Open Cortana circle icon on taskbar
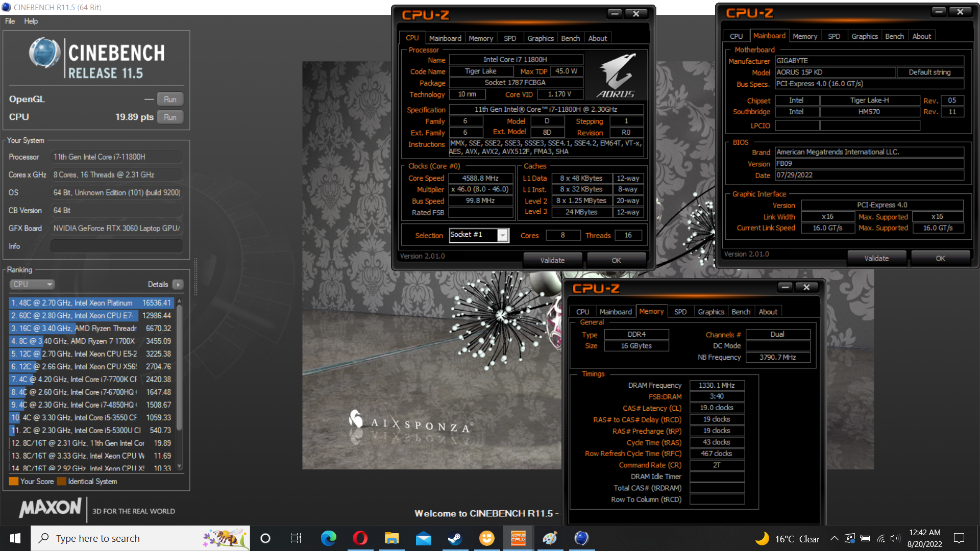This screenshot has width=980, height=551. click(x=265, y=538)
